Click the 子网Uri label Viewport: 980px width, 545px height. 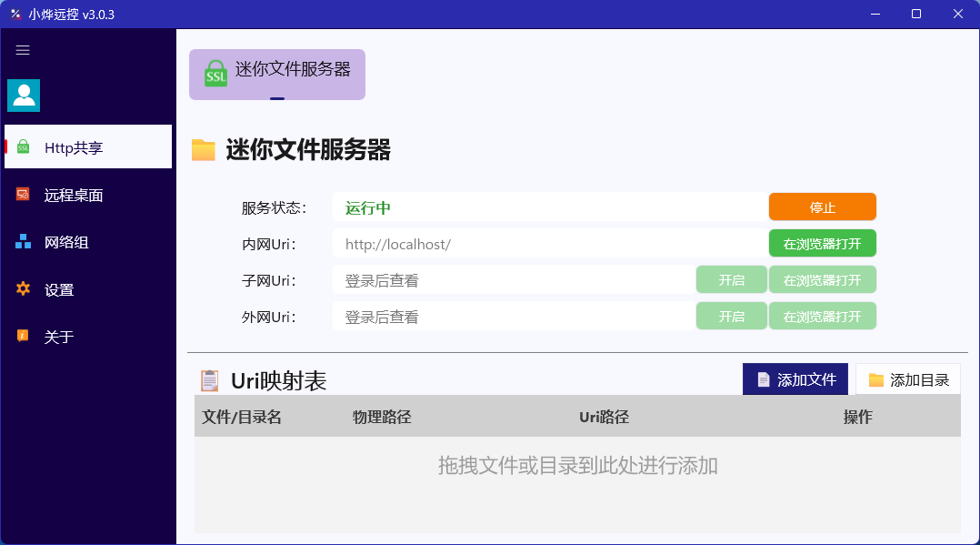tap(269, 280)
